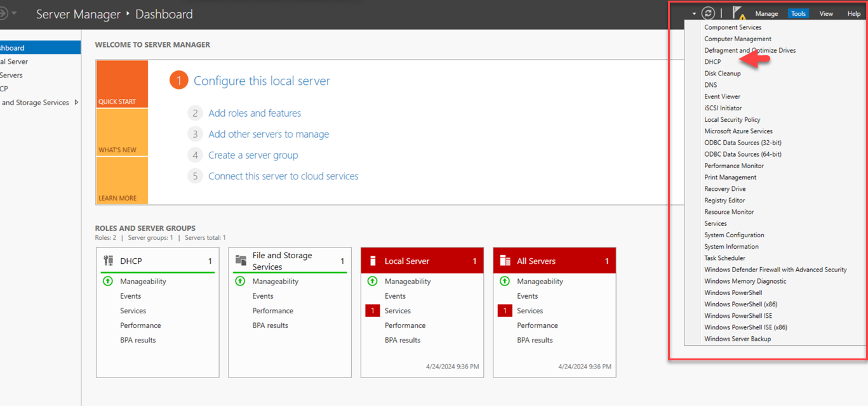Open the notifications flag with warning
Screen dimensions: 868x406
point(738,13)
